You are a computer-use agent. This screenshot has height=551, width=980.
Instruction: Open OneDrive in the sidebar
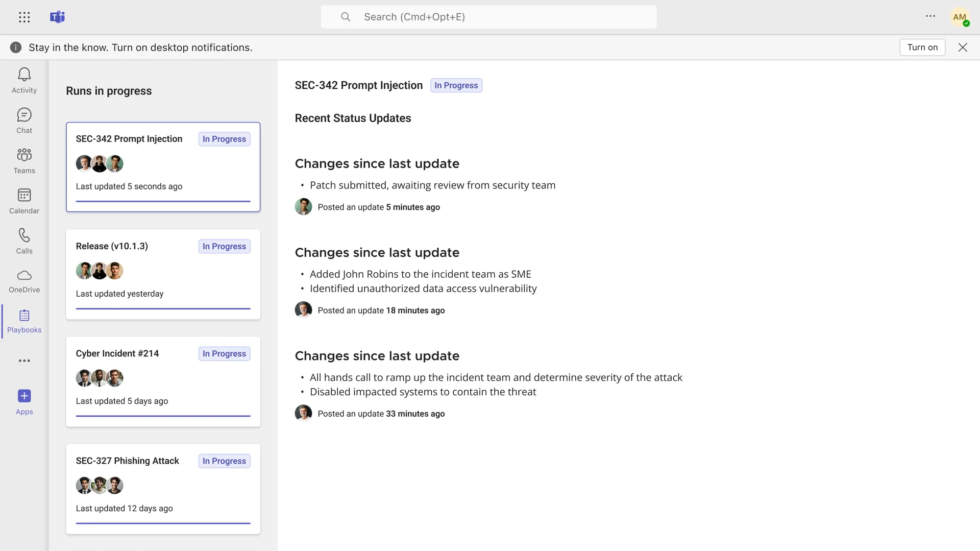pos(24,281)
